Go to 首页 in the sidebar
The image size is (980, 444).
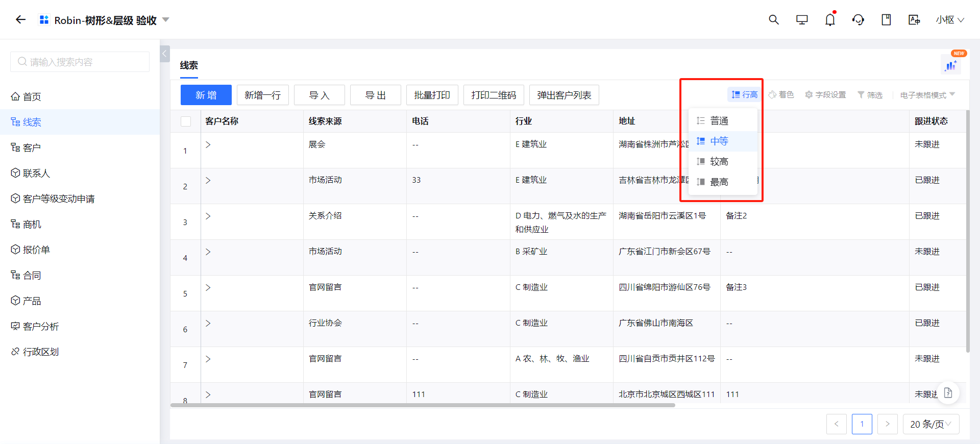pos(80,96)
